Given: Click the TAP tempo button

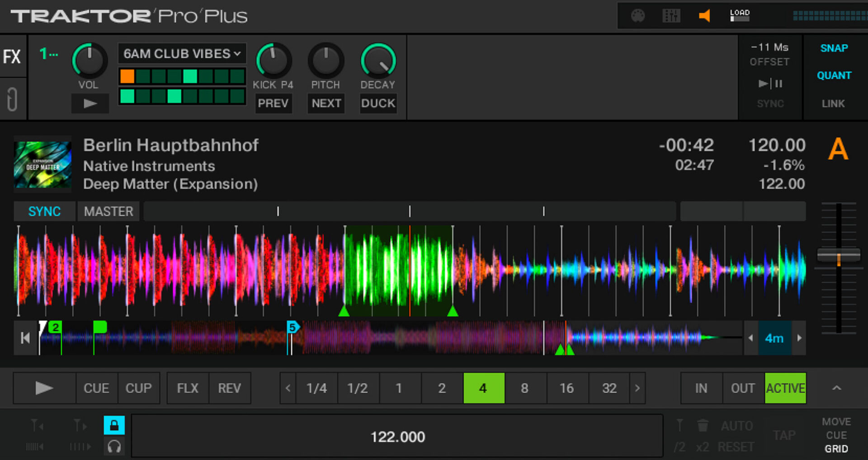Looking at the screenshot, I should [784, 435].
